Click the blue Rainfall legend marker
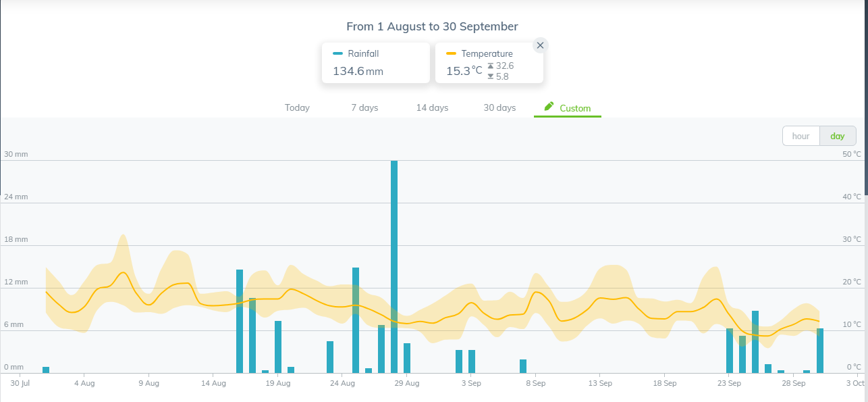This screenshot has width=868, height=402. pyautogui.click(x=337, y=53)
